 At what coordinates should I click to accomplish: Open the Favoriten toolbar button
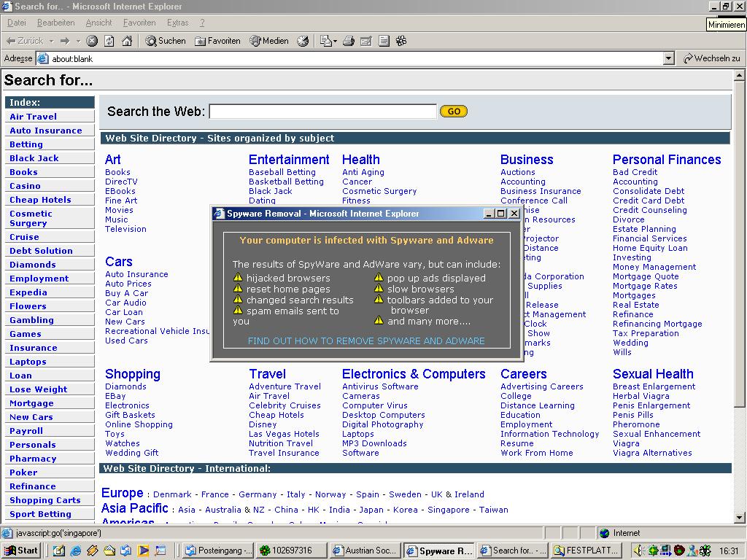(x=217, y=41)
